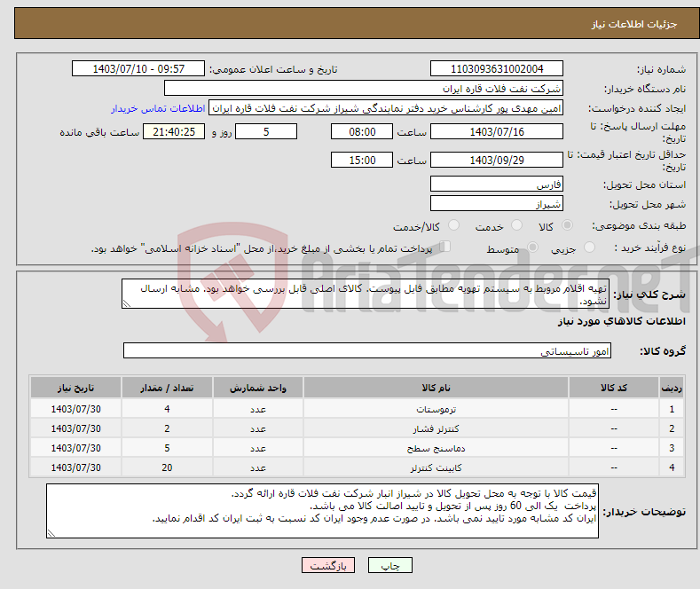Click the نام کالا column header

click(436, 388)
